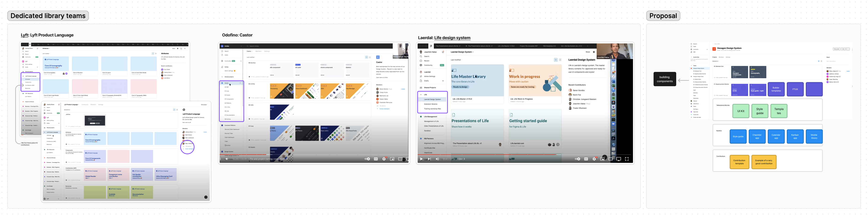
Task: Star the Laerdal Design System project
Action: 594,52
